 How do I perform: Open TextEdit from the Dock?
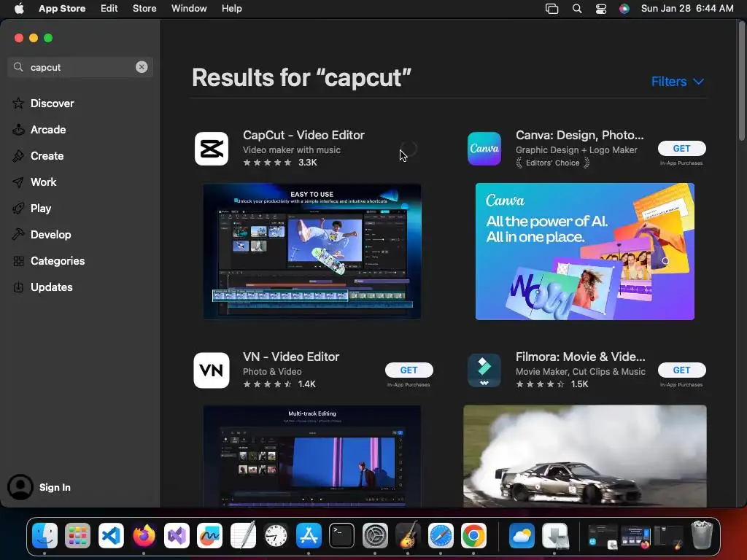click(x=243, y=535)
